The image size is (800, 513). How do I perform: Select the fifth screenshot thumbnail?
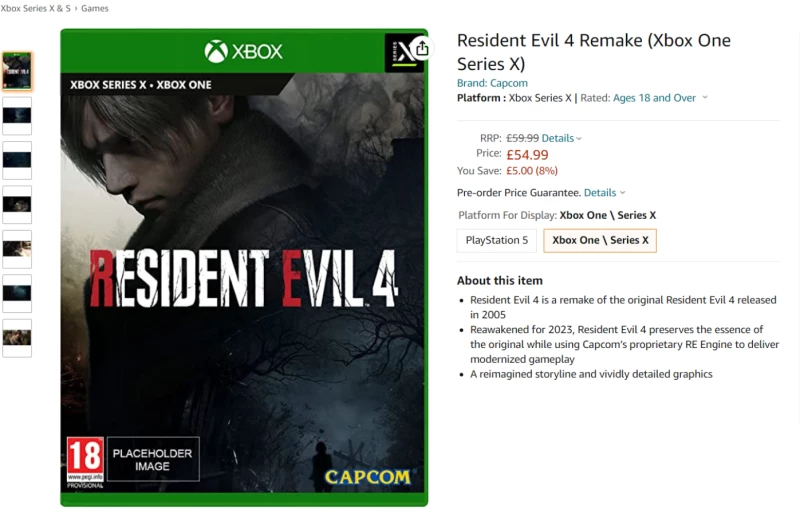(17, 249)
